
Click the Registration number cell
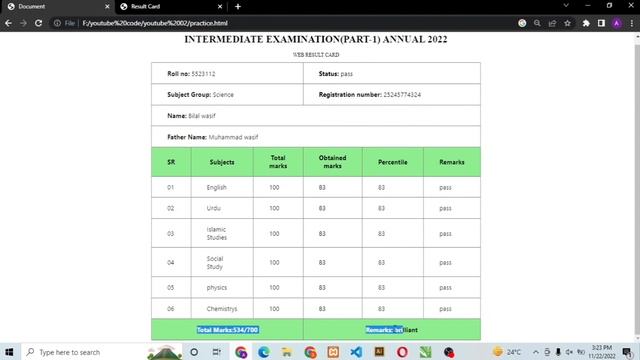tap(392, 95)
